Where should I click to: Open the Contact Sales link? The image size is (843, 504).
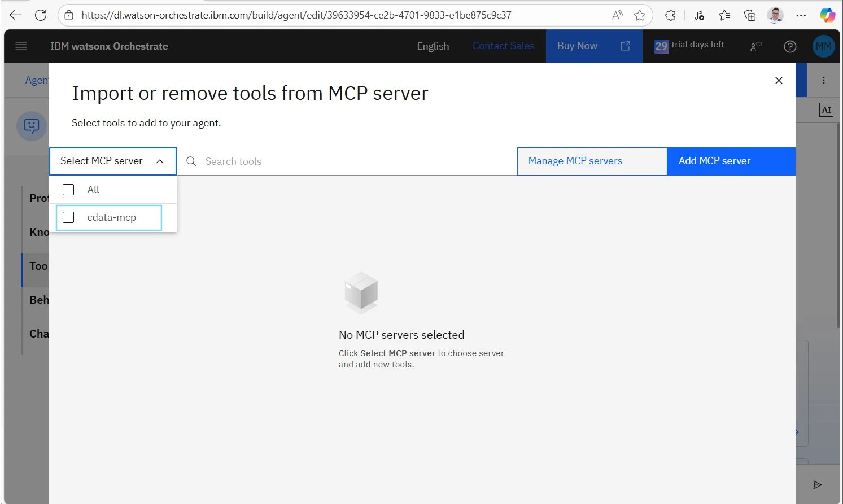[503, 46]
